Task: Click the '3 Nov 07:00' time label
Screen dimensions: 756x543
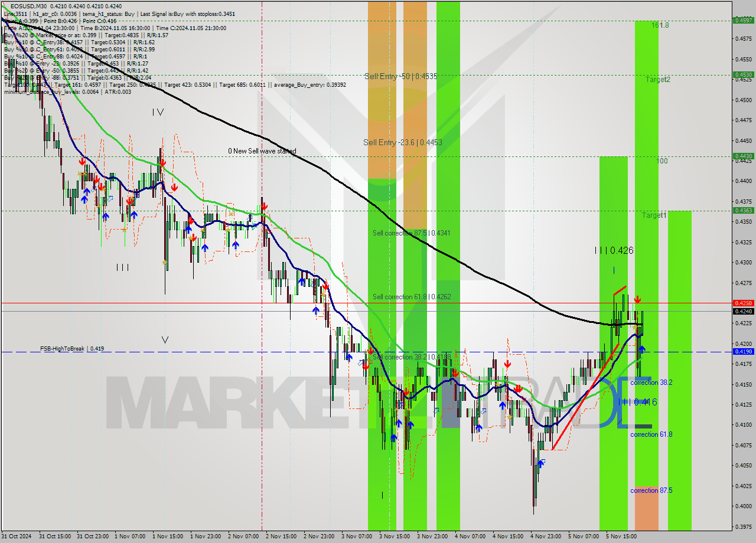Action: pyautogui.click(x=357, y=536)
